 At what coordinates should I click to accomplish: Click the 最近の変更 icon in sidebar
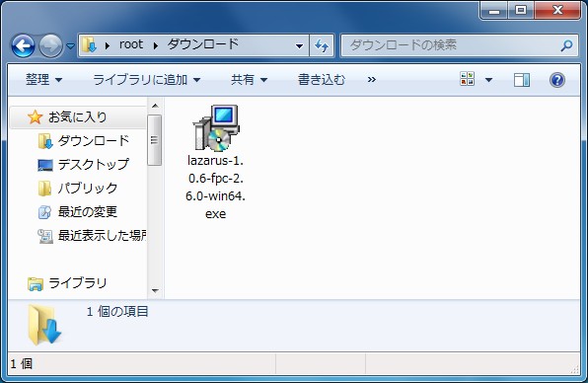tap(45, 212)
